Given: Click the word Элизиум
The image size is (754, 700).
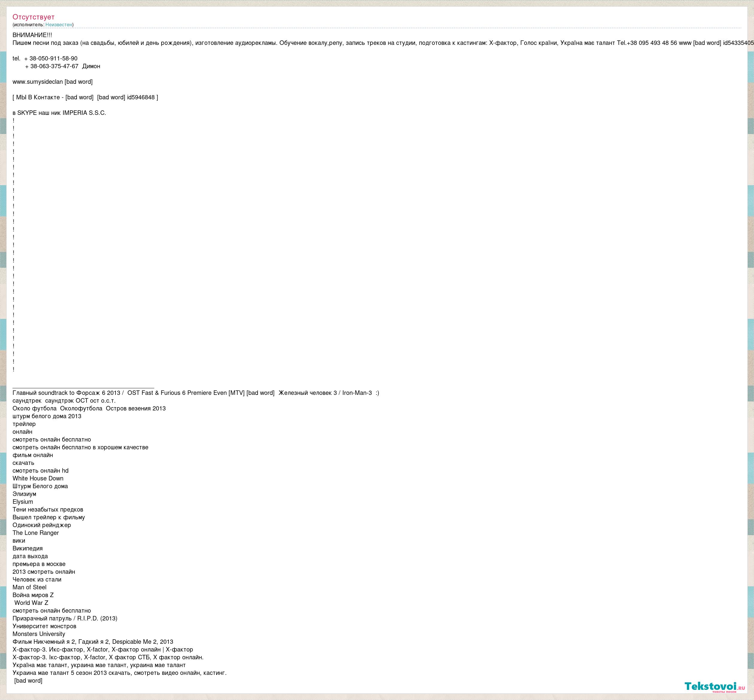Looking at the screenshot, I should coord(24,494).
